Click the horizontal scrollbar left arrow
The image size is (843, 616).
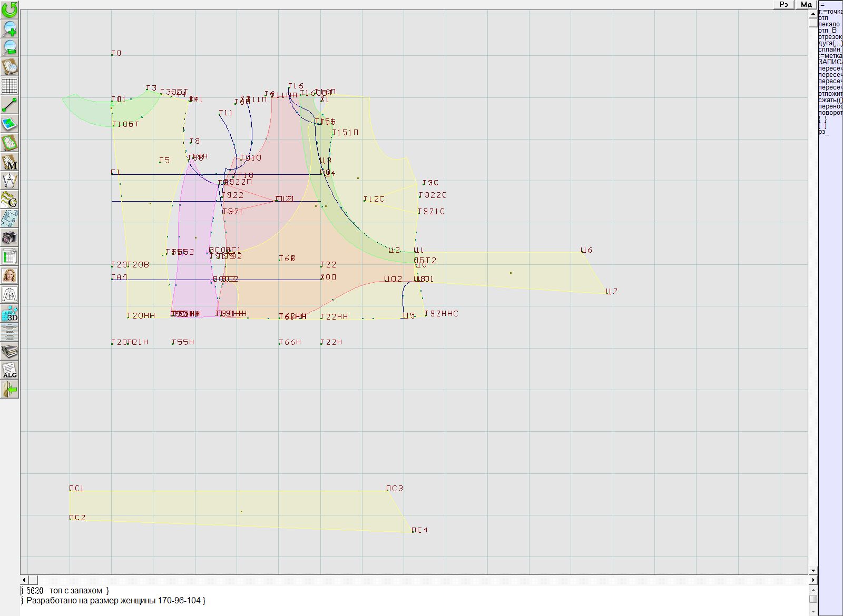pyautogui.click(x=24, y=580)
